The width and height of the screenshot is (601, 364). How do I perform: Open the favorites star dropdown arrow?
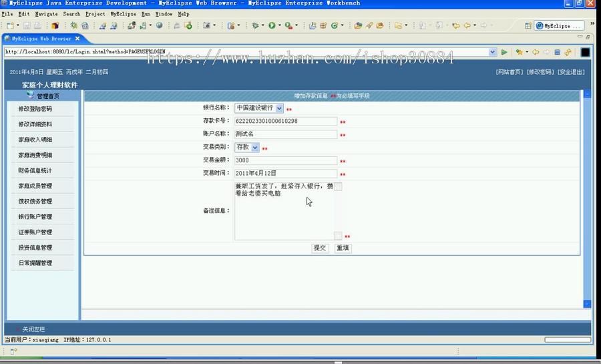(527, 52)
